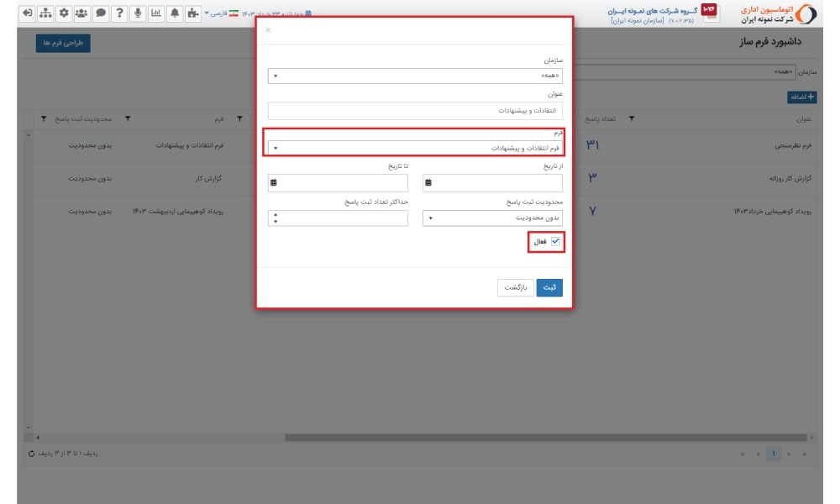Viewport: 840px width, 504px height.
Task: Click the microphone icon in toolbar
Action: pos(138,13)
